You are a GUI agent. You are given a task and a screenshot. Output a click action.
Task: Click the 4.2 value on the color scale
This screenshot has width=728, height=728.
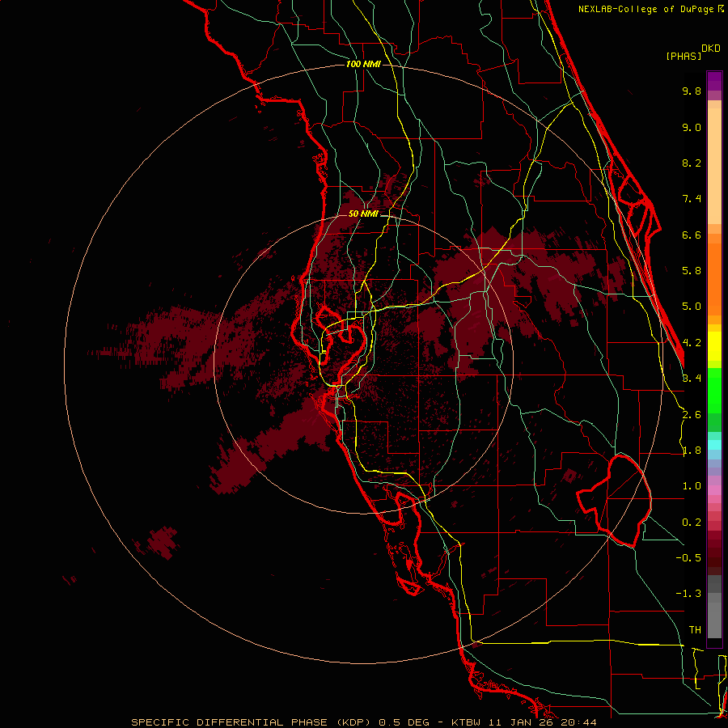(x=692, y=343)
